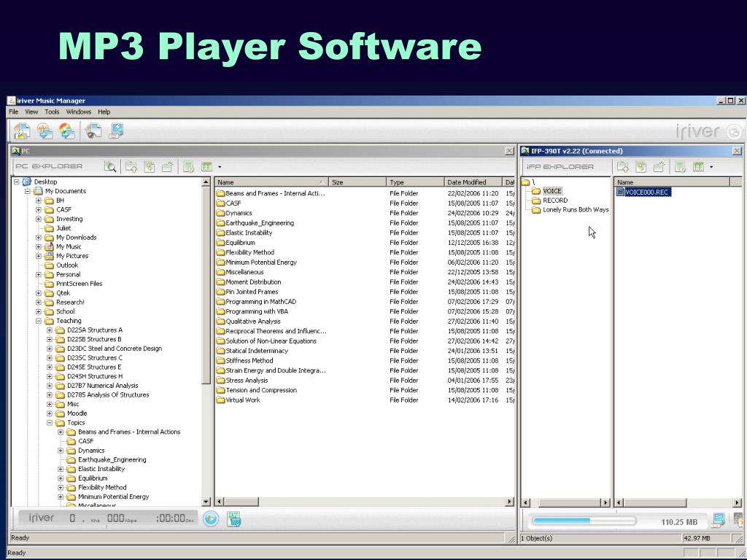
Task: Click the PC file list horizontal scrollbar thumb
Action: point(241,502)
